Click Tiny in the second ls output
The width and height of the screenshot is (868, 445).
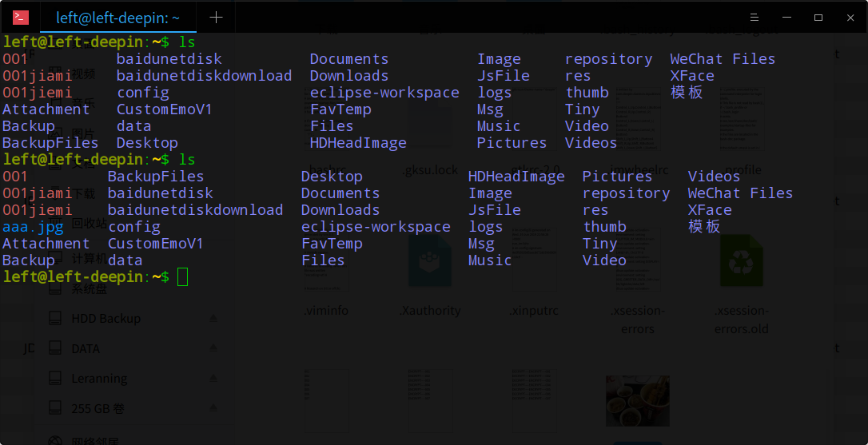(599, 244)
